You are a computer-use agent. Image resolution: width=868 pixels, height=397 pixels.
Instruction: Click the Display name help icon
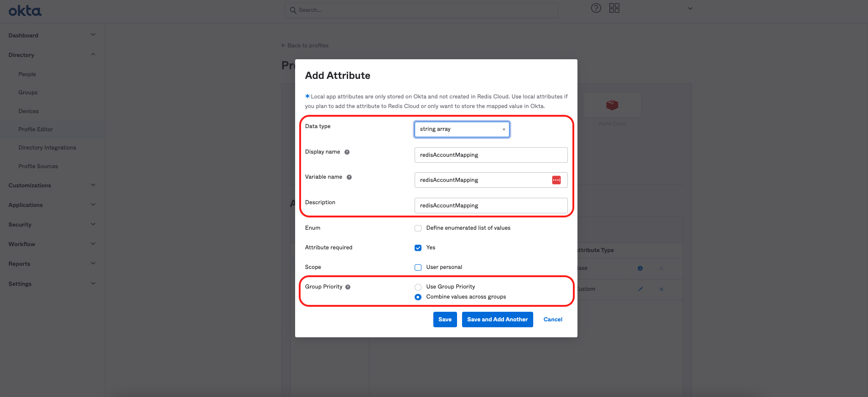[347, 152]
